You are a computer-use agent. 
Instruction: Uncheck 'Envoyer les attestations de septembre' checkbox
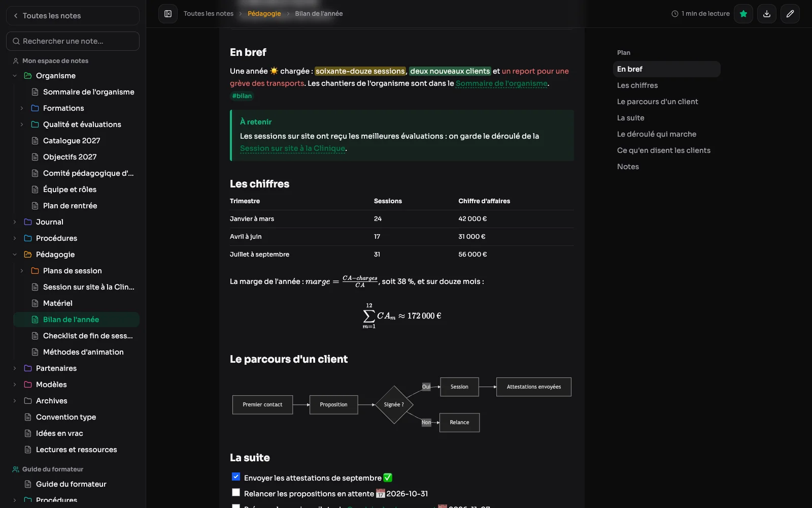pyautogui.click(x=236, y=477)
